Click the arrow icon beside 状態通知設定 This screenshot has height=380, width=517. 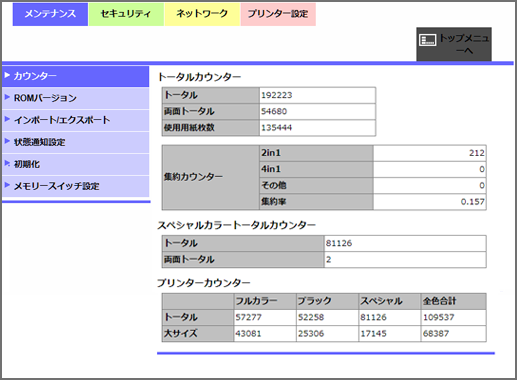pyautogui.click(x=7, y=141)
